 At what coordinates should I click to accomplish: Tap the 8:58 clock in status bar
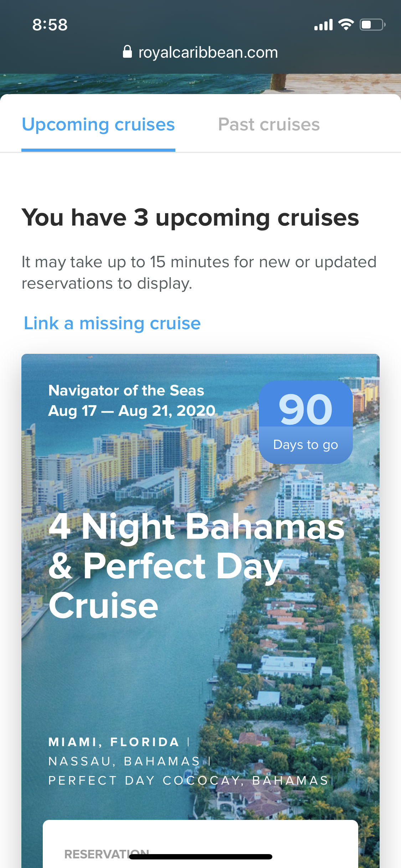point(50,25)
